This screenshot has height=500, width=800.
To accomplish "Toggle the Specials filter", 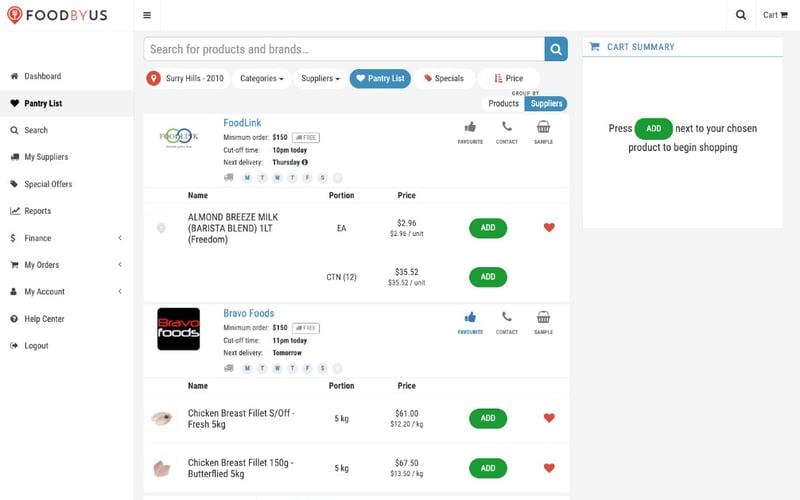I will tap(444, 79).
